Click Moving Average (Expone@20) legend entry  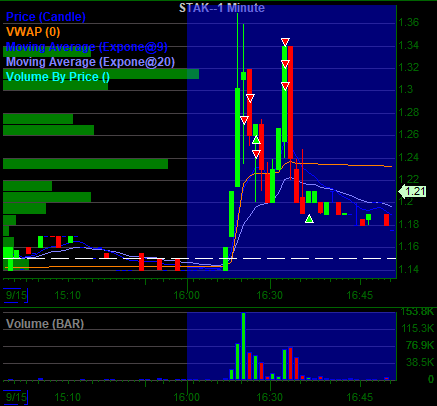(90, 62)
